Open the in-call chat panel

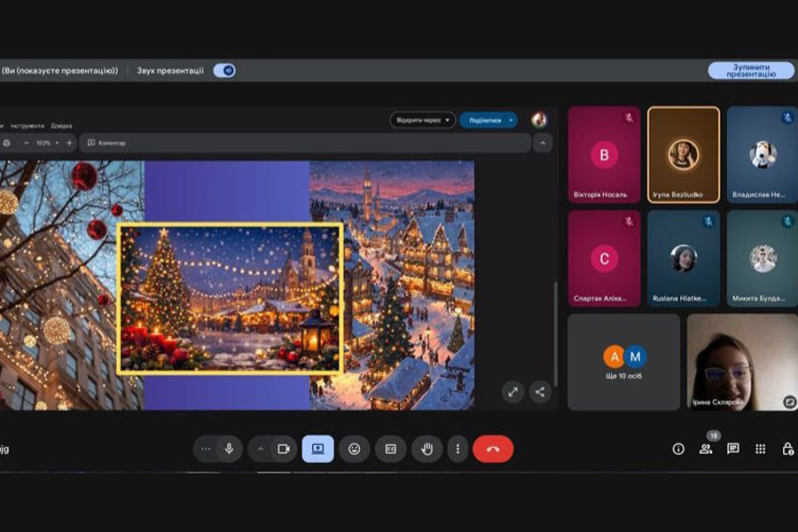tap(733, 449)
